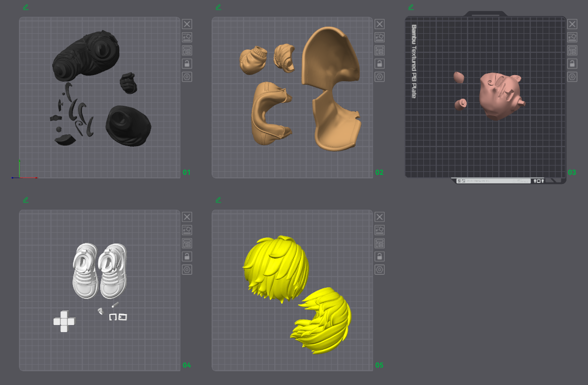Toggle the lock on plate 04
Image resolution: width=588 pixels, height=385 pixels.
click(187, 256)
